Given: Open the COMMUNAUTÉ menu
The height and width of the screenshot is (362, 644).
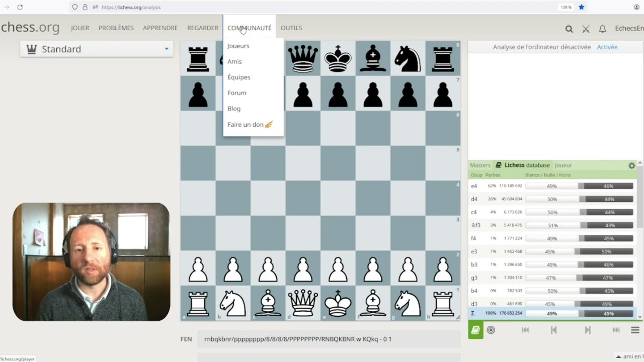Looking at the screenshot, I should [x=250, y=28].
